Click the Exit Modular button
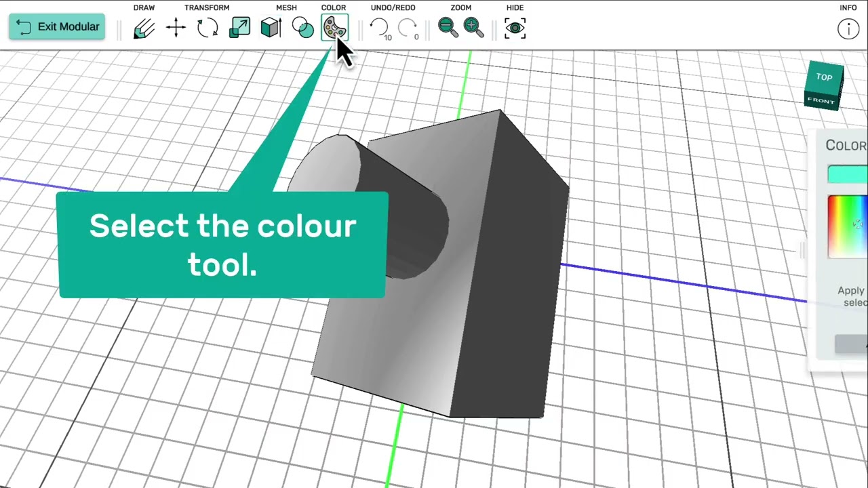Viewport: 868px width, 488px height. pyautogui.click(x=57, y=27)
